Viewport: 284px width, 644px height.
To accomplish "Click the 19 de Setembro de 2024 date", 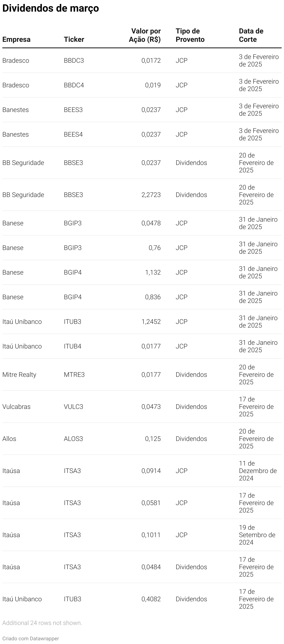I will [257, 535].
